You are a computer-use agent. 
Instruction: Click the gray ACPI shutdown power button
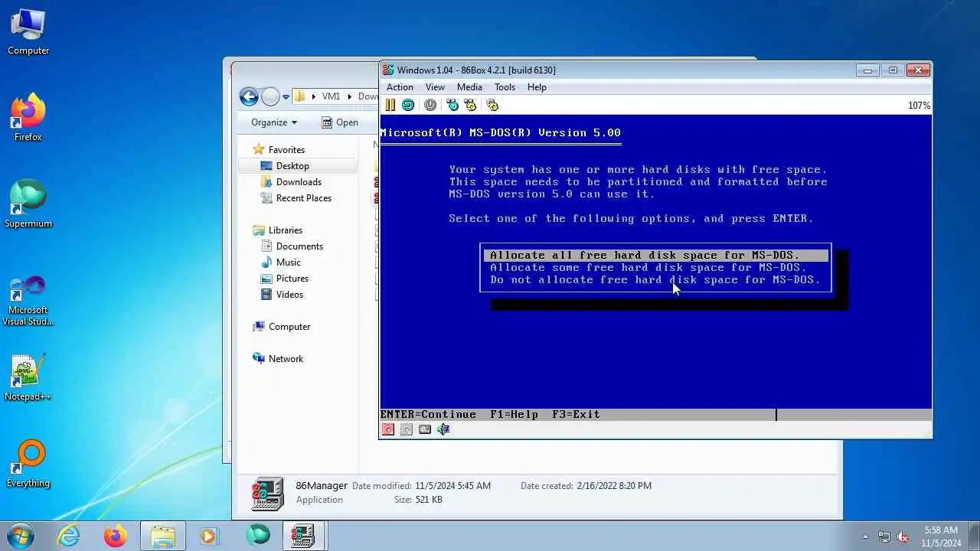pyautogui.click(x=430, y=105)
